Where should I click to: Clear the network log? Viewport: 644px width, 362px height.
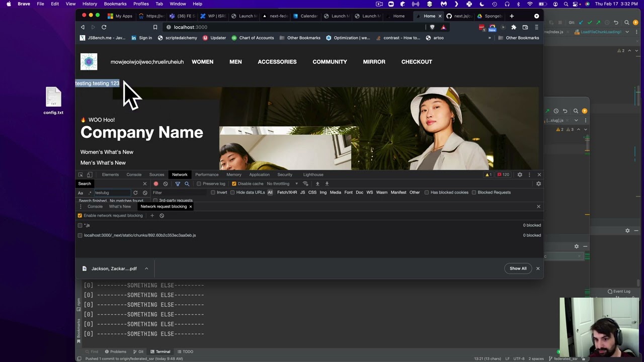[x=166, y=184]
